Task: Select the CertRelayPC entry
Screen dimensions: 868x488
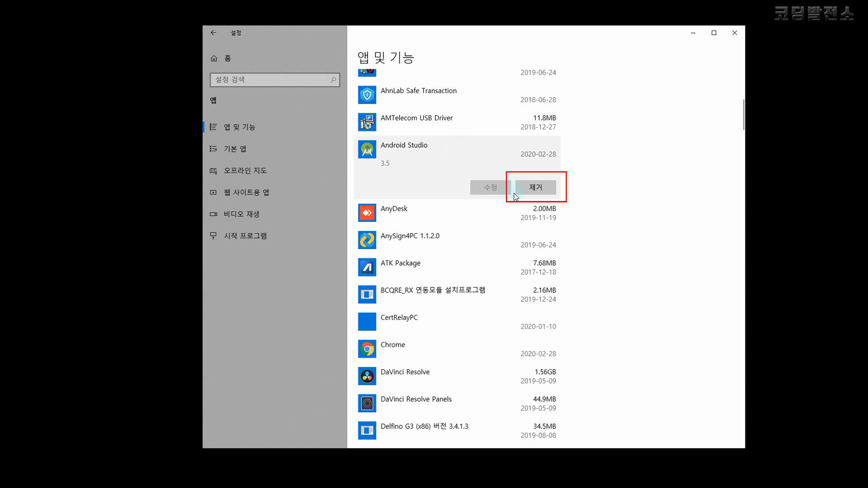Action: (457, 322)
